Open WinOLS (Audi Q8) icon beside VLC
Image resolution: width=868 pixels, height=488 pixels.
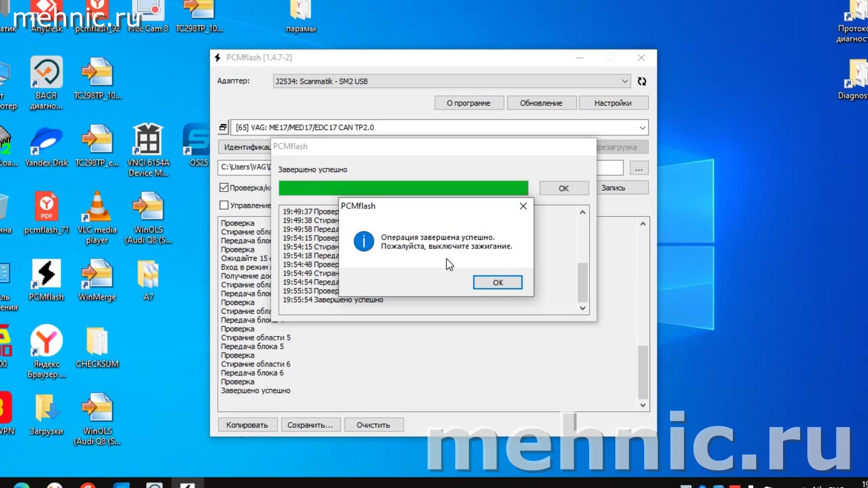tap(148, 218)
